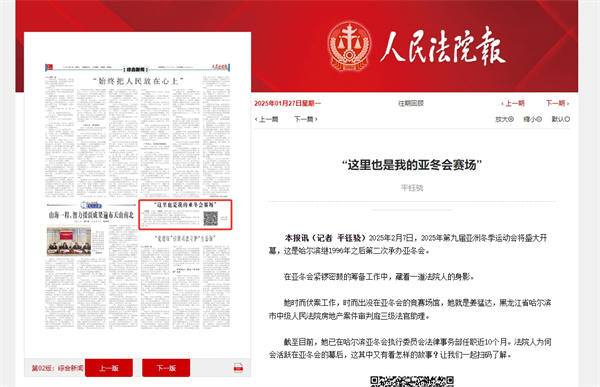Click the meeting photo on newspaper page
The width and height of the screenshot is (600, 387).
69,241
